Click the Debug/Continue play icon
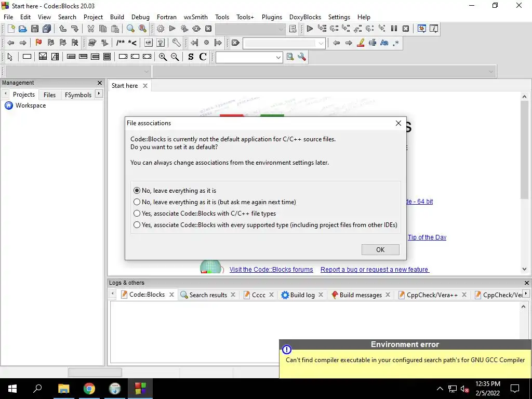Viewport: 532px width, 399px height. 310,29
